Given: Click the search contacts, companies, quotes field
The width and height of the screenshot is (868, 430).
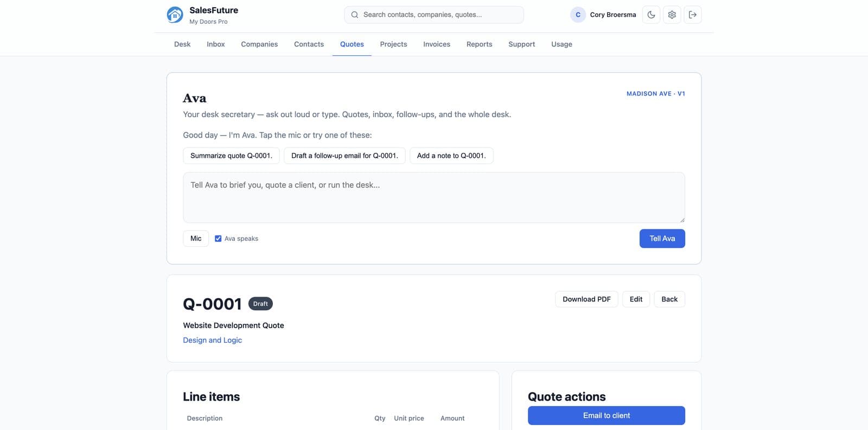Looking at the screenshot, I should coord(434,15).
